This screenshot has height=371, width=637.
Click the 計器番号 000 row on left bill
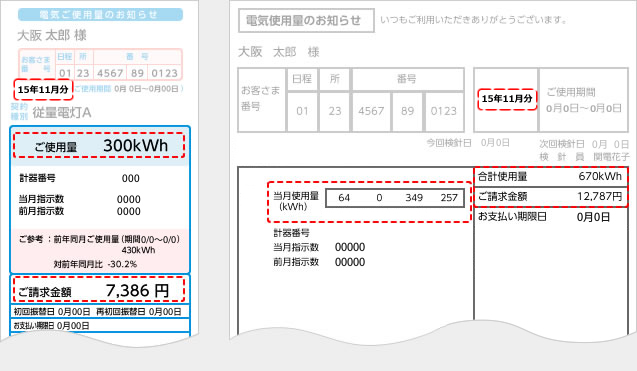coord(80,178)
